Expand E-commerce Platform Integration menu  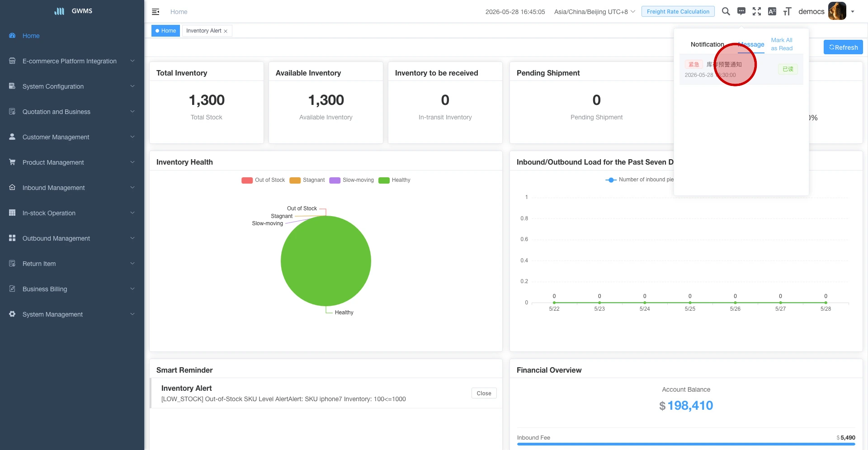pyautogui.click(x=72, y=61)
